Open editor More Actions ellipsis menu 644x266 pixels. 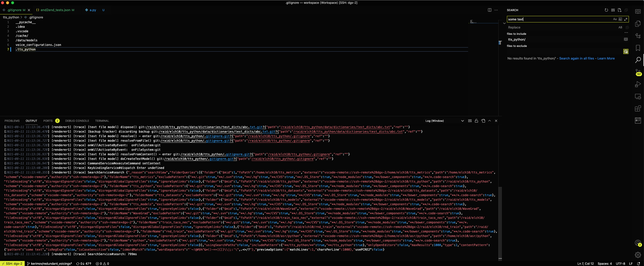click(496, 10)
